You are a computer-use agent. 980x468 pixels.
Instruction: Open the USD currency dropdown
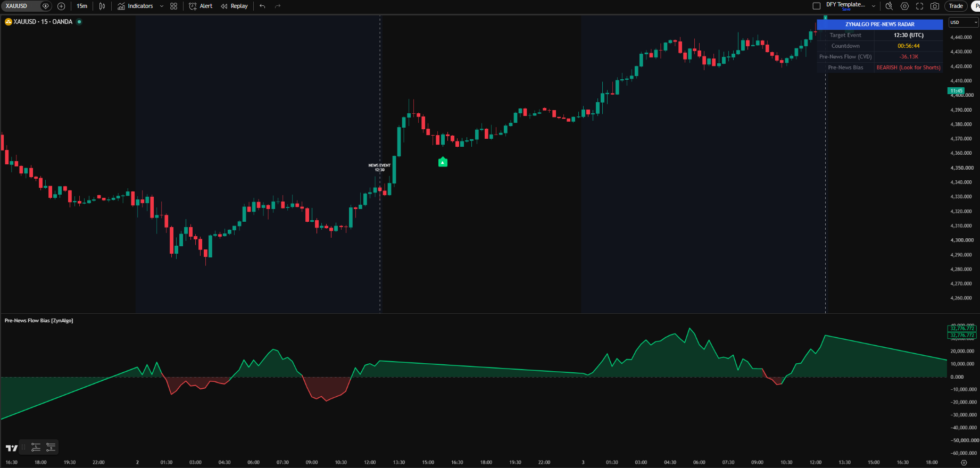[964, 22]
